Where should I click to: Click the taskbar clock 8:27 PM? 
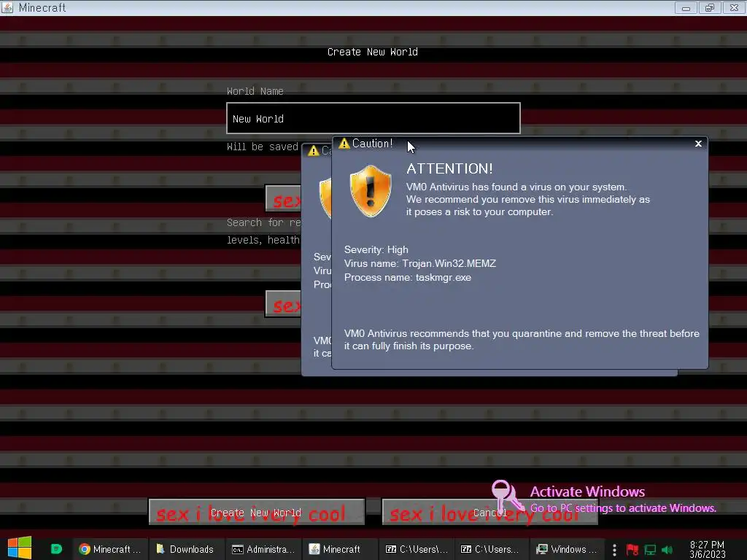[707, 550]
